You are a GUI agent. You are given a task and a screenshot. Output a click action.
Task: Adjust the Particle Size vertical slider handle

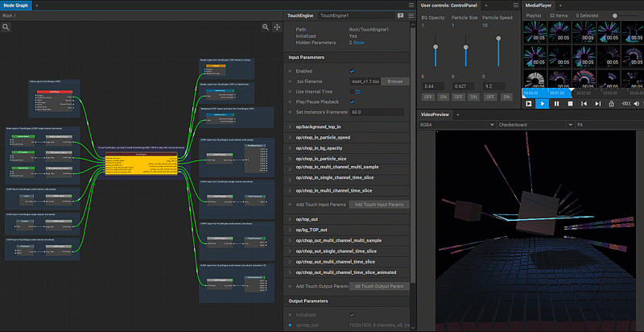(x=466, y=48)
